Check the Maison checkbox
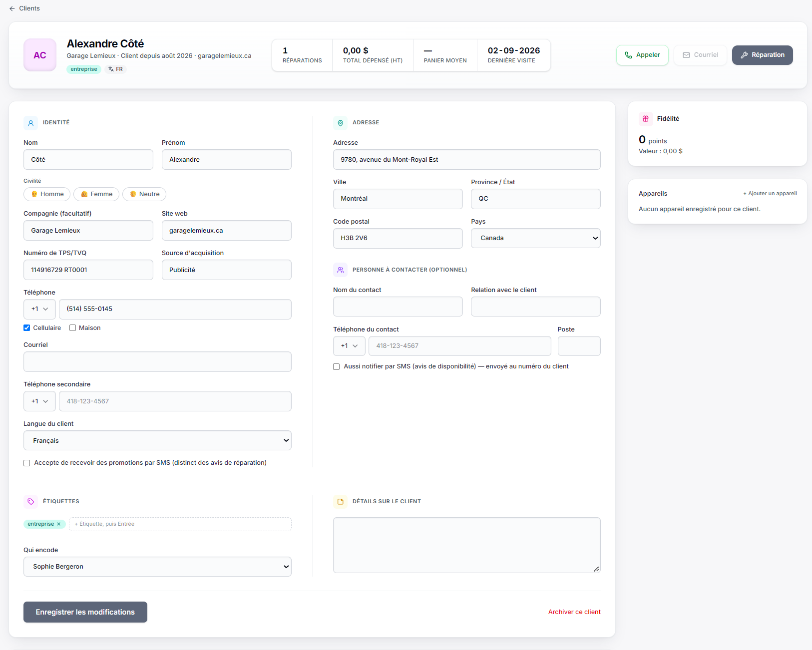 coord(72,328)
